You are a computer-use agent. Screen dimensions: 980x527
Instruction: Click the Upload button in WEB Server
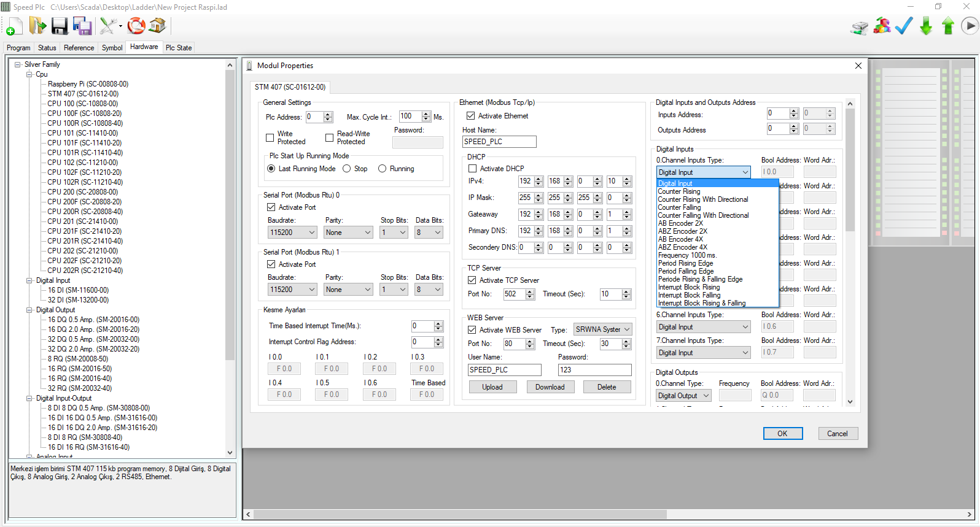click(492, 387)
